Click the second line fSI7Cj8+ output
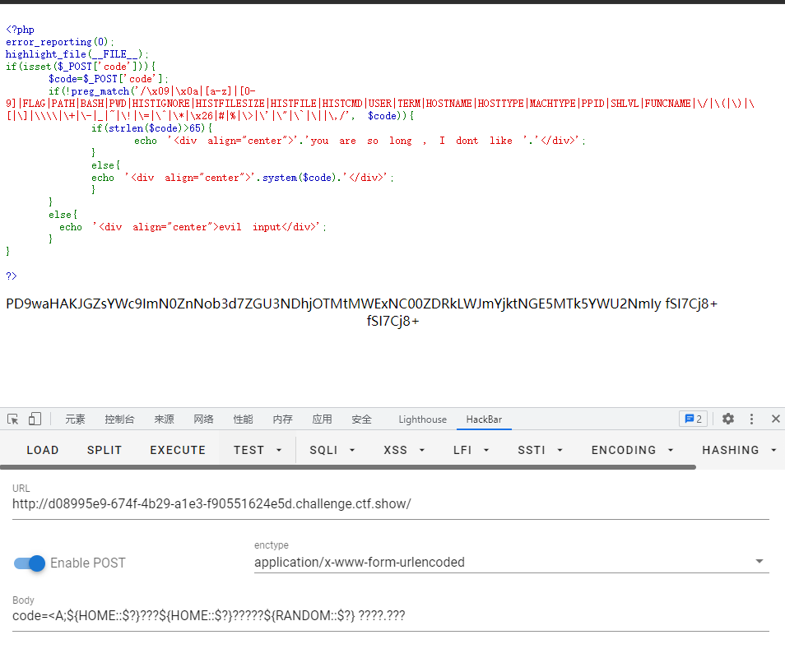 (x=392, y=322)
